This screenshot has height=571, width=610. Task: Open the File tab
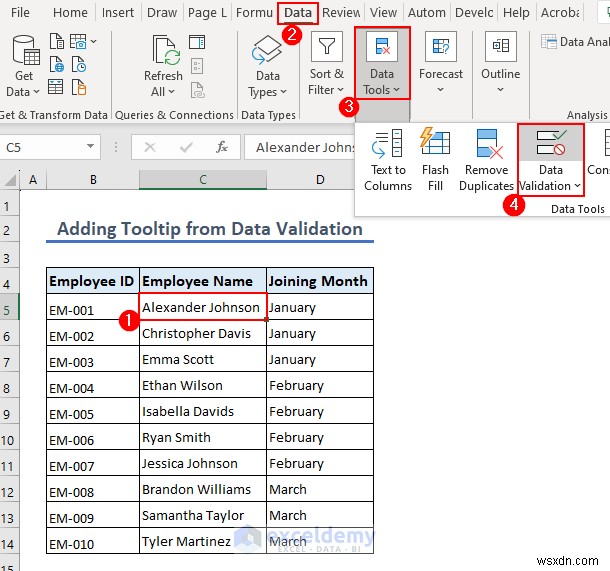tap(20, 13)
